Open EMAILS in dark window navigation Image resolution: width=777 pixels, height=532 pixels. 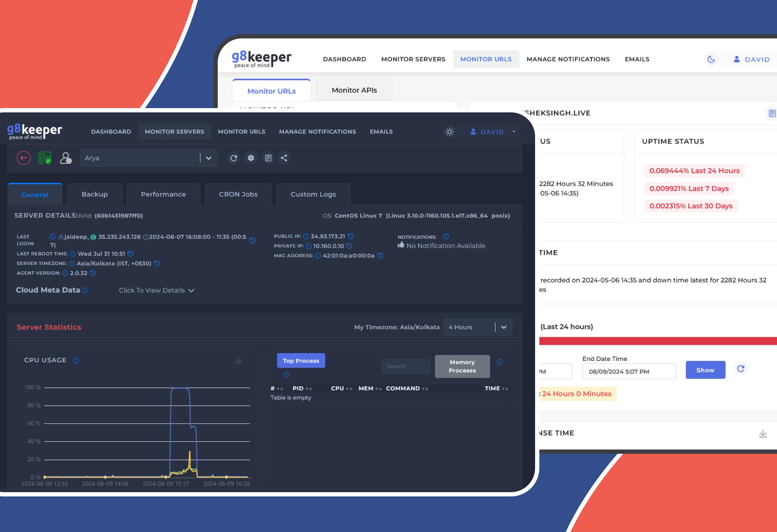click(x=381, y=132)
